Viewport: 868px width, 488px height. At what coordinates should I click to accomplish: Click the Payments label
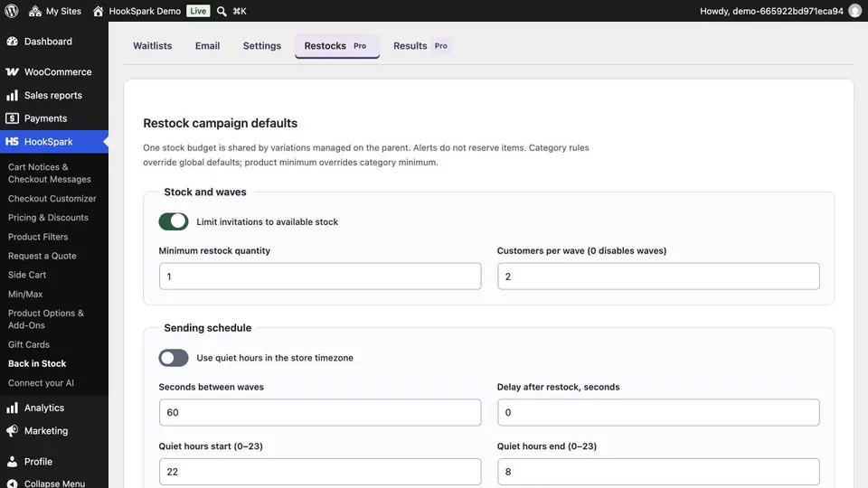45,118
